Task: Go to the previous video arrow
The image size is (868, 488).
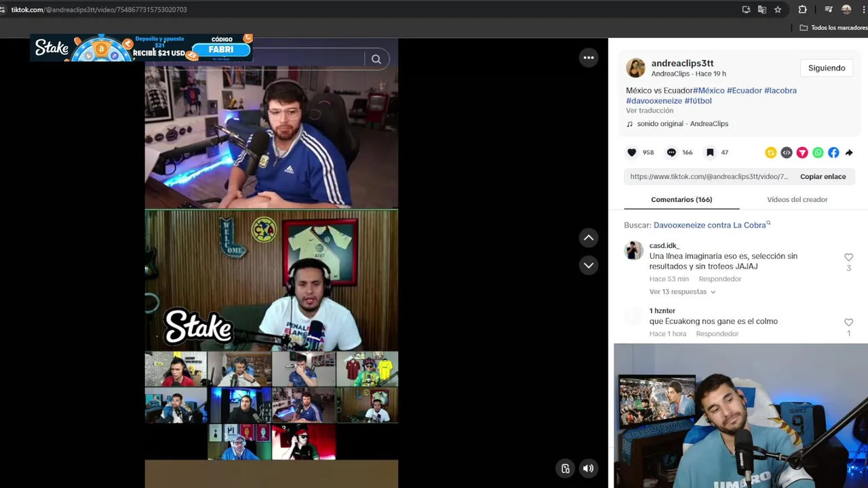Action: pyautogui.click(x=589, y=238)
